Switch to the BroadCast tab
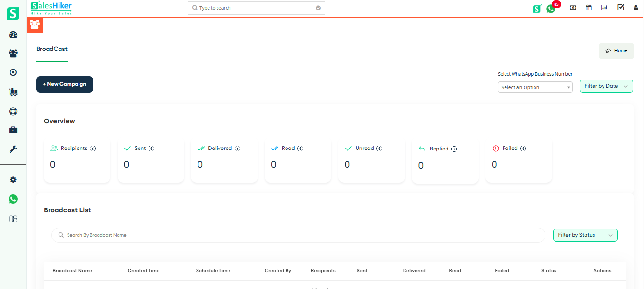This screenshot has height=289, width=644. (x=51, y=49)
